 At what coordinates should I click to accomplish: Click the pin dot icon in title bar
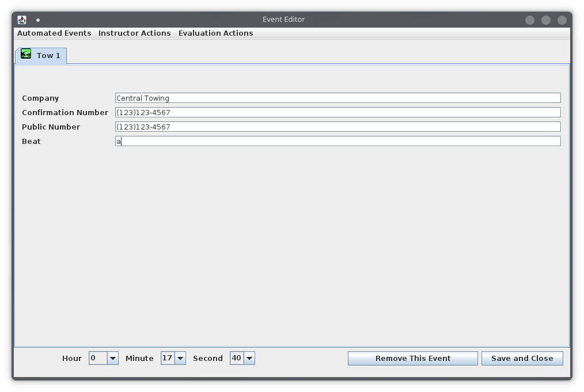coord(38,20)
